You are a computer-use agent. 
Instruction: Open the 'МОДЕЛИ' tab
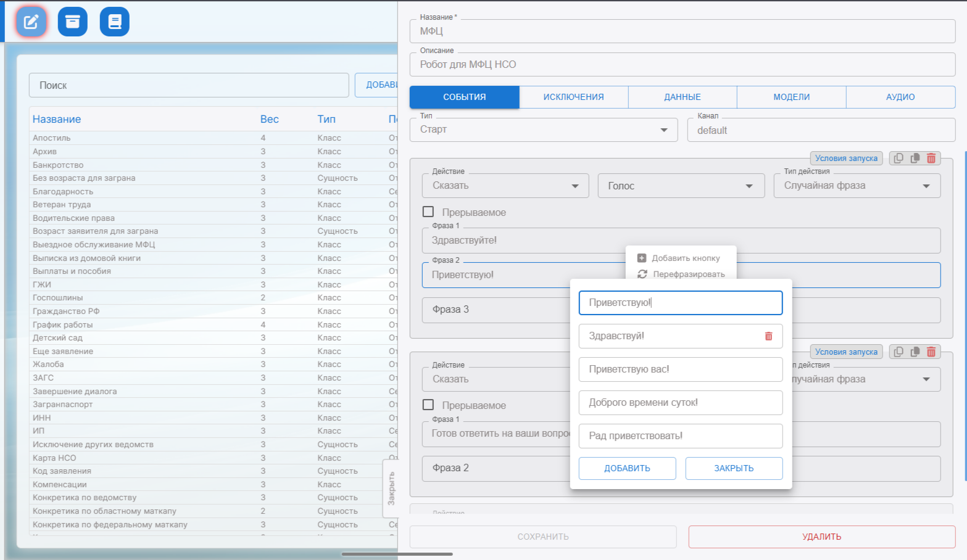pyautogui.click(x=791, y=97)
